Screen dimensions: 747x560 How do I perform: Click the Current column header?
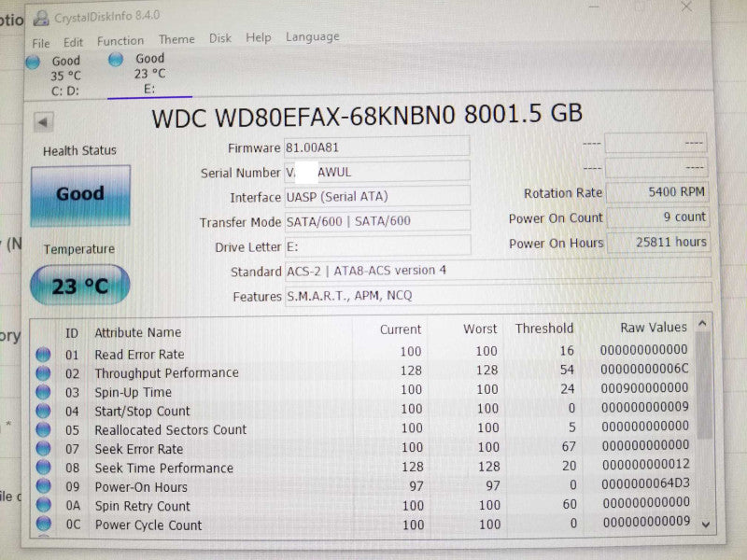(401, 329)
